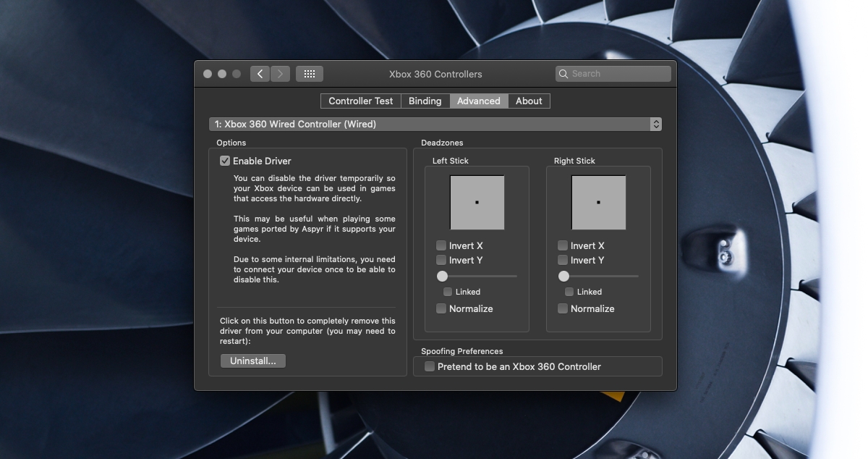The height and width of the screenshot is (459, 868).
Task: Check Pretend to be an Xbox 360 Controller
Action: [x=430, y=366]
